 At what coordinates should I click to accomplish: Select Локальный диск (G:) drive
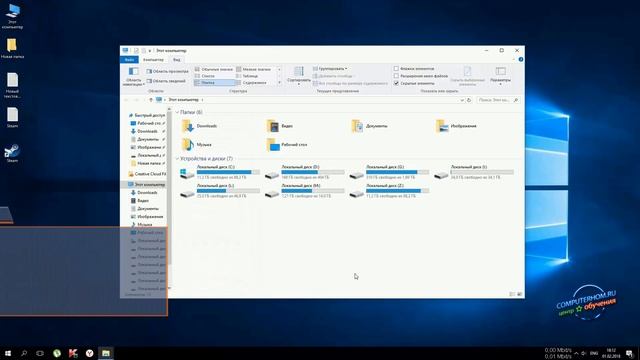[389, 172]
